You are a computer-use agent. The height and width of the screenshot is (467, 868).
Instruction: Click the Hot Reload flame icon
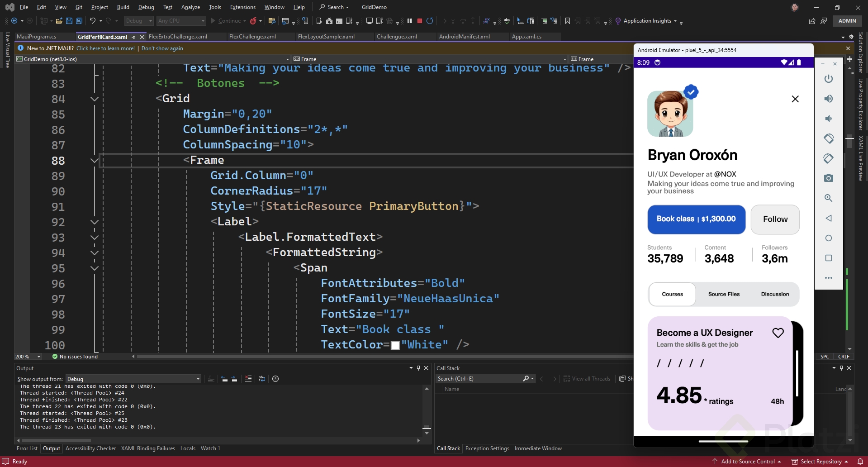(x=253, y=21)
